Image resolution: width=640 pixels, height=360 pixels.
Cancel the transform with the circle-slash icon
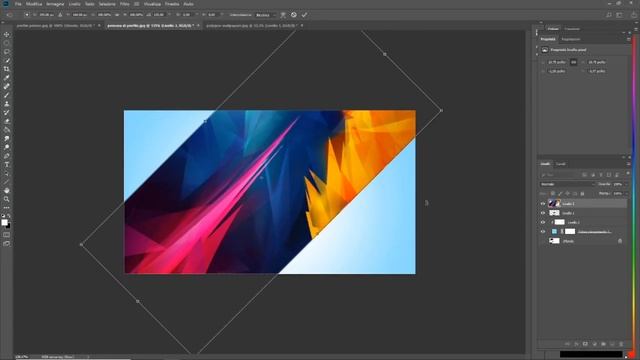293,15
